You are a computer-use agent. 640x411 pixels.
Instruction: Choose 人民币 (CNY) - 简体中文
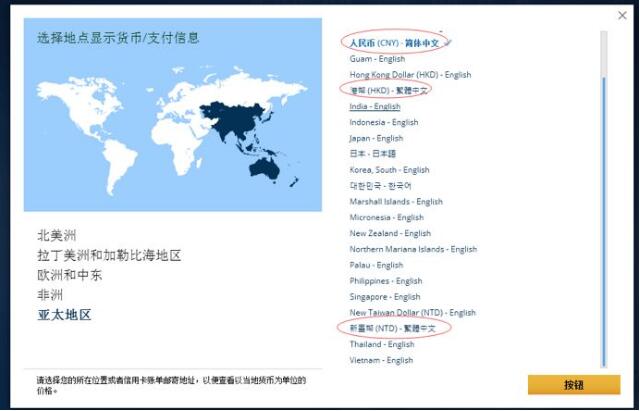(394, 43)
